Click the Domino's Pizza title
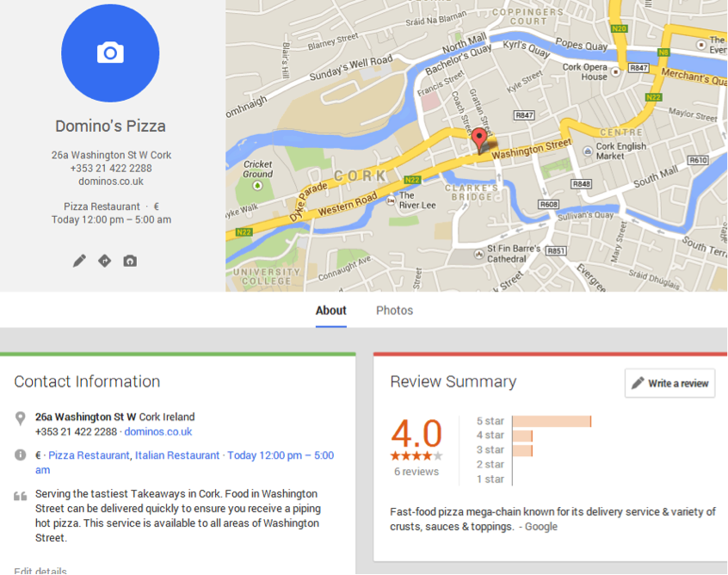 click(110, 126)
